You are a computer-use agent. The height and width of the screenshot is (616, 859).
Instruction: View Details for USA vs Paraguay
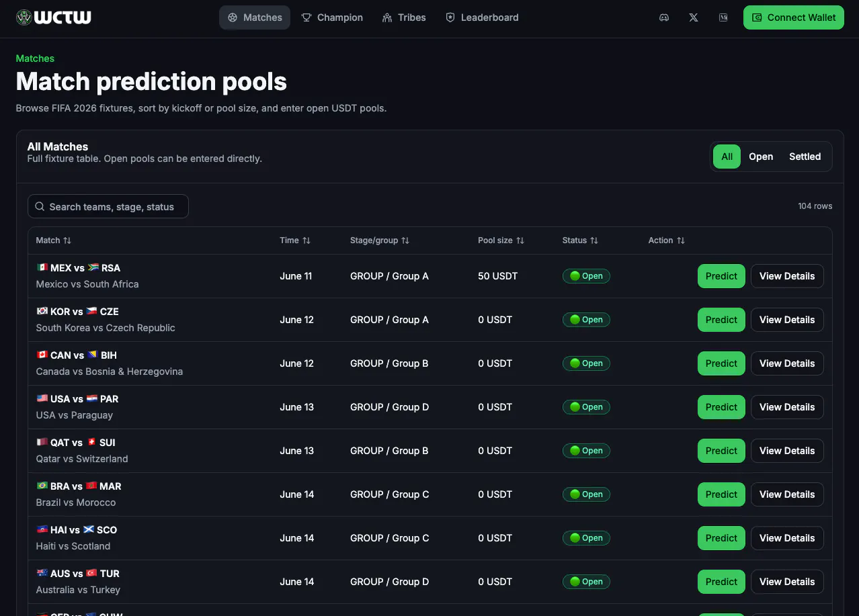click(787, 407)
